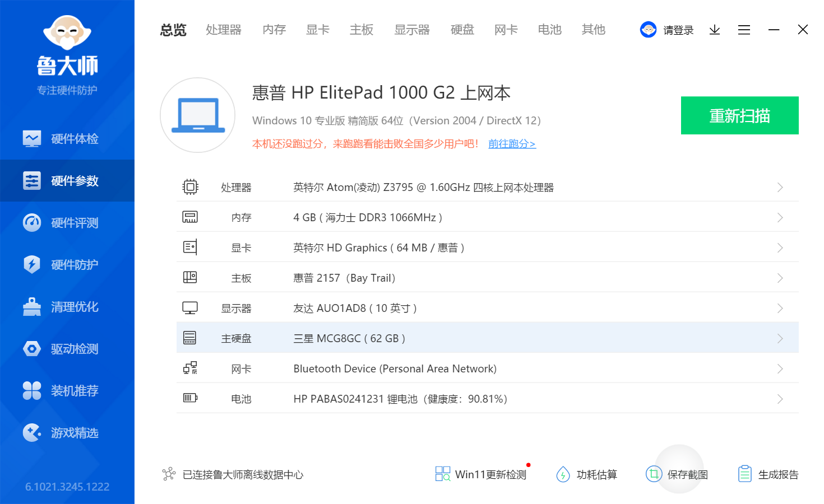Select the 硬件评测 benchmark gauge icon
This screenshot has width=824, height=504.
pyautogui.click(x=32, y=222)
